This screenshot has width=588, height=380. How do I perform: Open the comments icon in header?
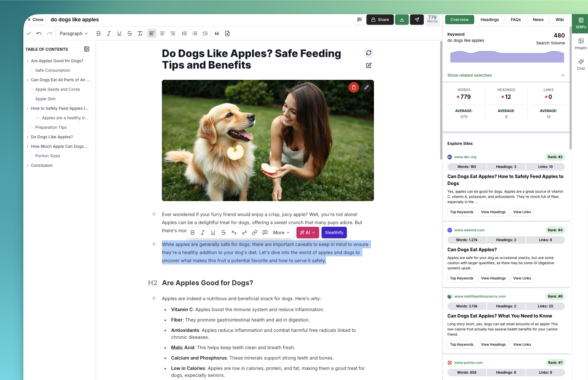tap(359, 20)
